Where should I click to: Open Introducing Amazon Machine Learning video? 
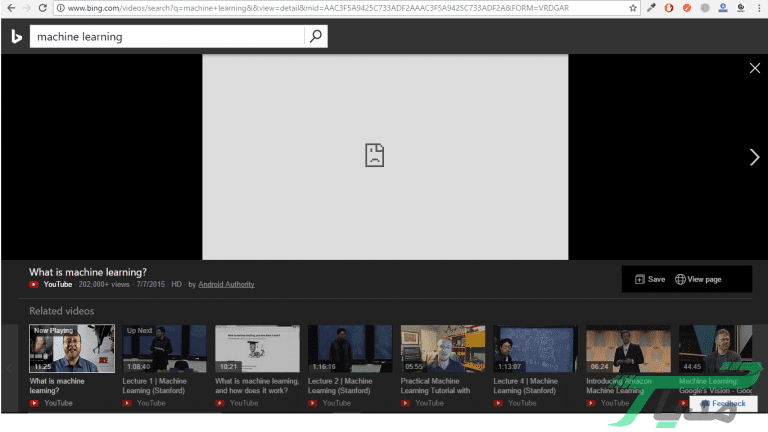(628, 348)
